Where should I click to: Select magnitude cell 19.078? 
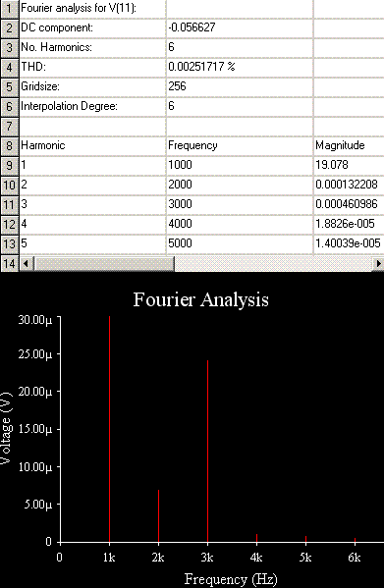349,165
